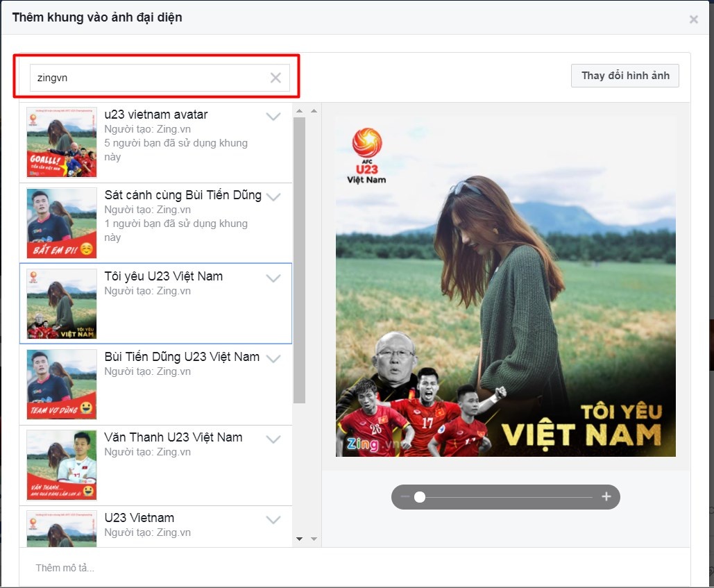Expand options for u23 vietnam avatar frame
Viewport: 714px width, 588px height.
(273, 117)
